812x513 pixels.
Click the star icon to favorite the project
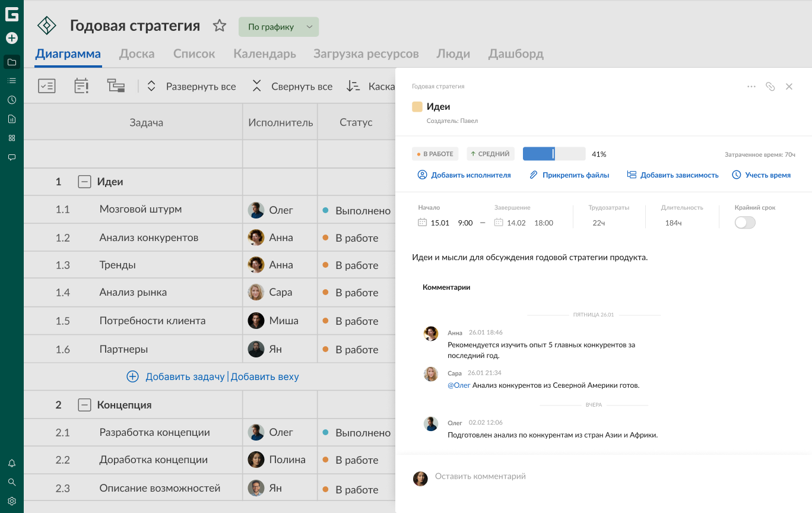[x=220, y=26]
